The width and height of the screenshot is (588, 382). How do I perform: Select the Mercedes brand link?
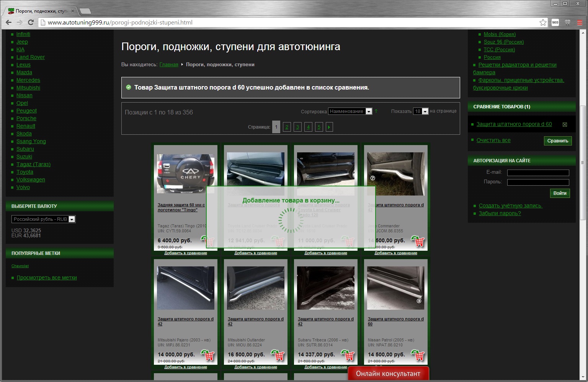(x=28, y=80)
